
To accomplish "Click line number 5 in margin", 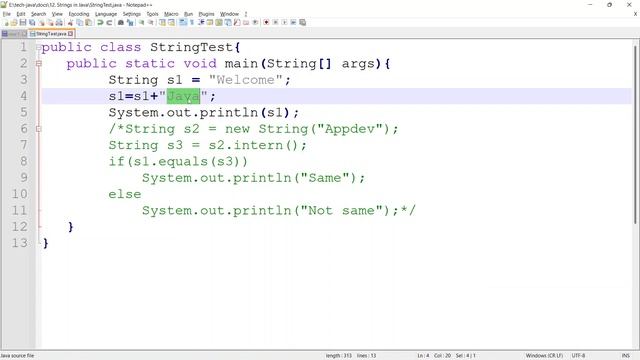I will tap(24, 112).
